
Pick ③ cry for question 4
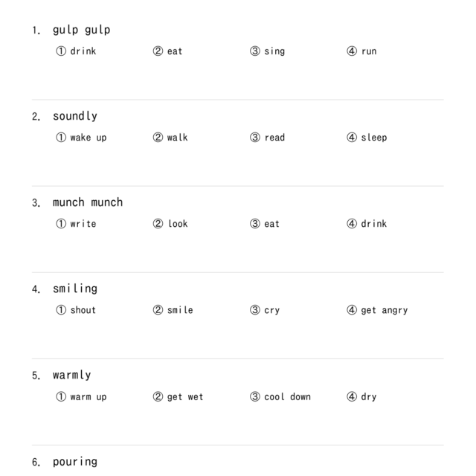click(x=265, y=310)
